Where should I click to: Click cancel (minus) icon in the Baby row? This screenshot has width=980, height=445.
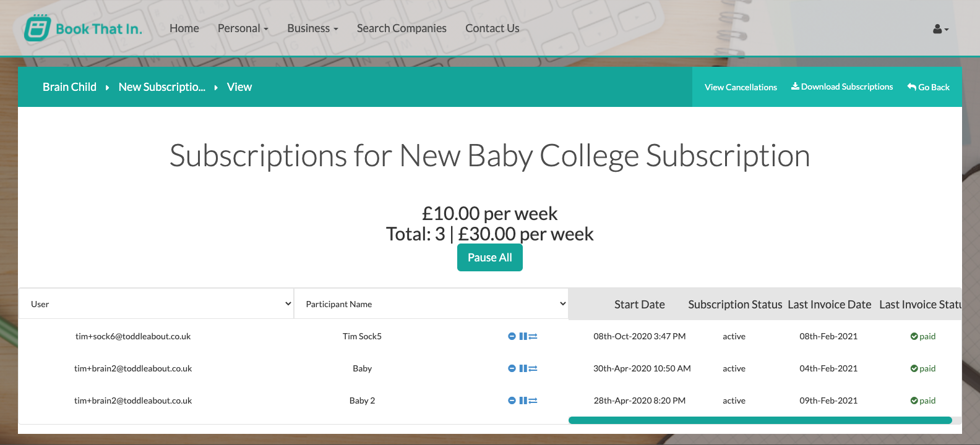coord(512,368)
